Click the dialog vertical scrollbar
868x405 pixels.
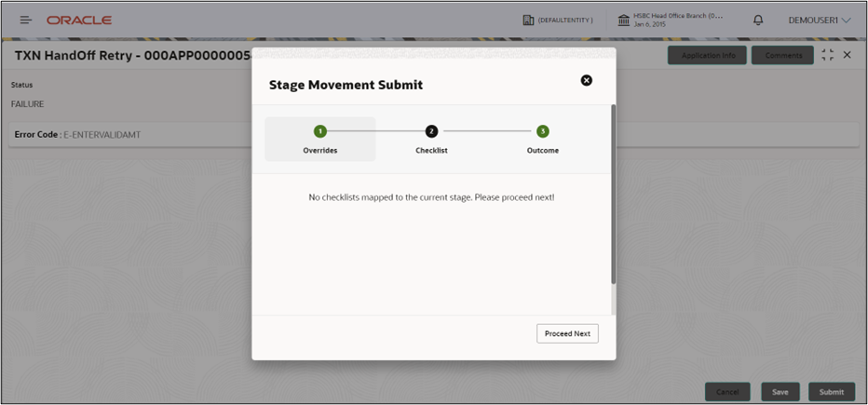pyautogui.click(x=613, y=195)
